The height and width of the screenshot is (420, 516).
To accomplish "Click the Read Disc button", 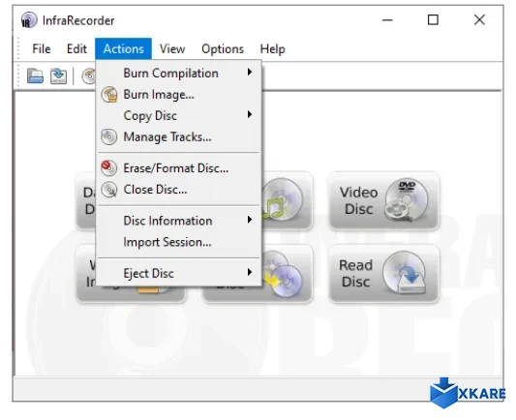I will click(x=383, y=274).
